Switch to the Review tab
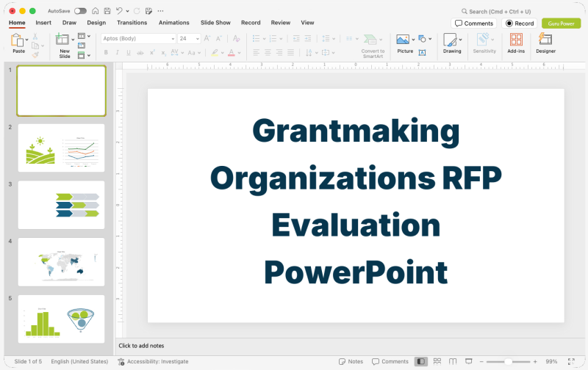This screenshot has height=370, width=588. (x=281, y=23)
